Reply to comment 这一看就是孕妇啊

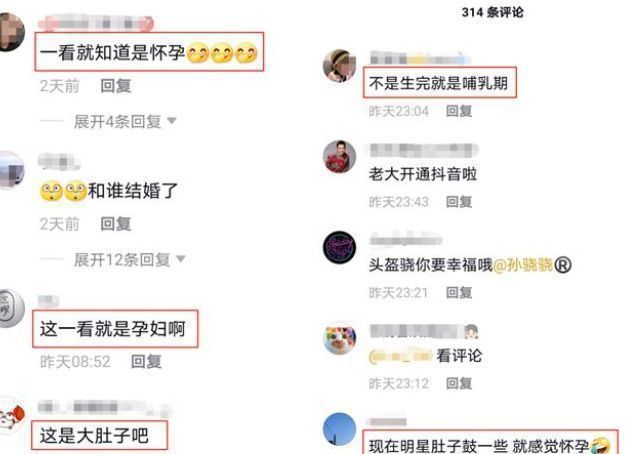[x=147, y=362]
